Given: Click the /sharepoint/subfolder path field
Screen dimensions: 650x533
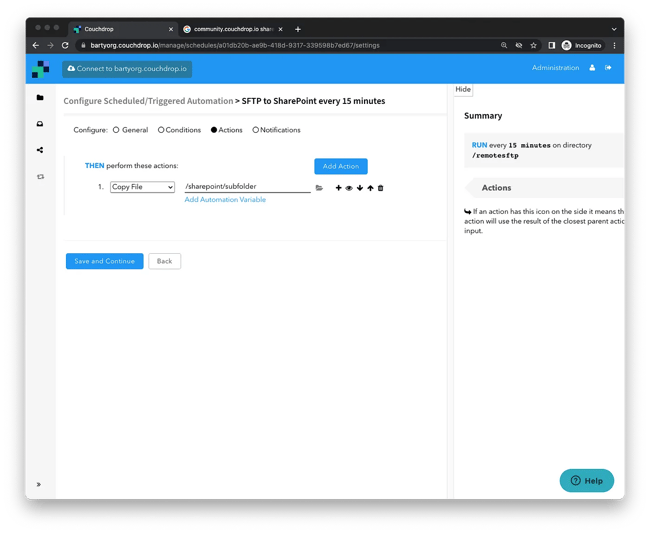Looking at the screenshot, I should coord(247,187).
